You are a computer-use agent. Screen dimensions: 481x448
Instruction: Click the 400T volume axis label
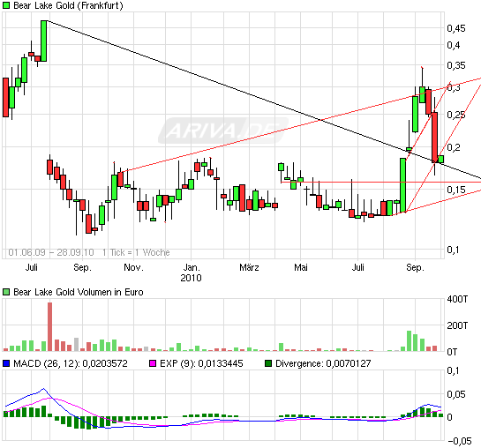pos(457,299)
